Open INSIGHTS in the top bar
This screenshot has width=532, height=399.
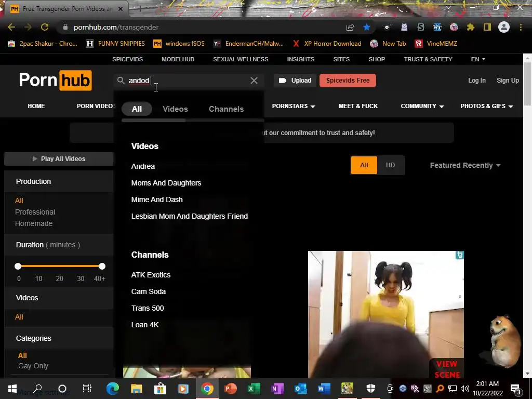pyautogui.click(x=301, y=59)
